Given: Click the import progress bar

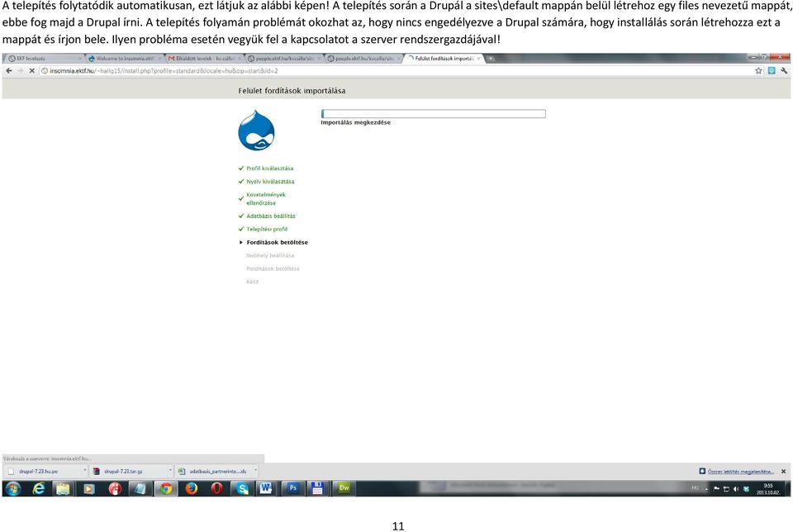Looking at the screenshot, I should 434,114.
